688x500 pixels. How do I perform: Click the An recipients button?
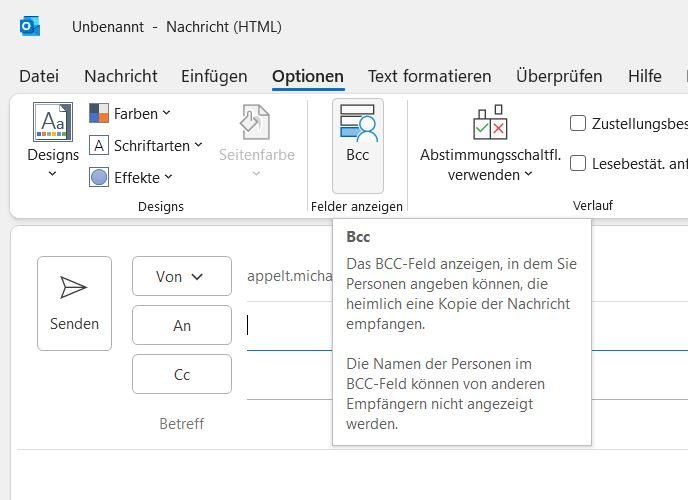pyautogui.click(x=181, y=325)
